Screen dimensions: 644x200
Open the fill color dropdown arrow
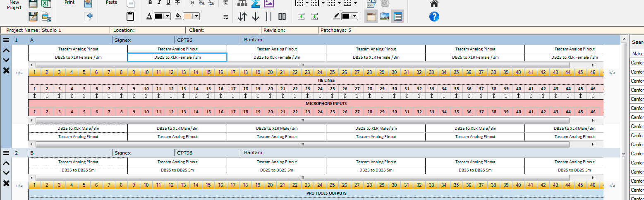point(196,17)
